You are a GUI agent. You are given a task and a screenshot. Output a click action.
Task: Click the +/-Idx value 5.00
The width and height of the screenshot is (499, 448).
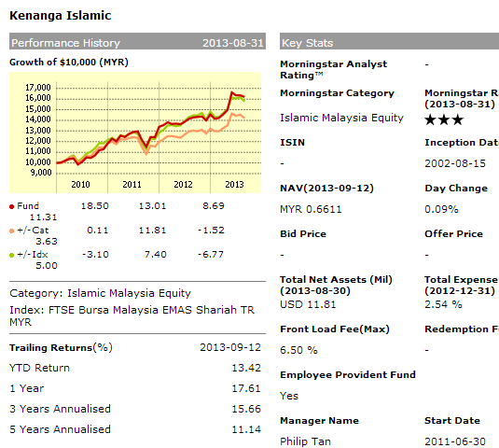pyautogui.click(x=46, y=266)
